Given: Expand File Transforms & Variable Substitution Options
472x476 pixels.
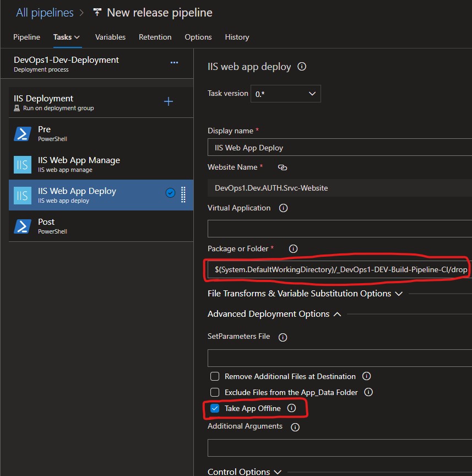Looking at the screenshot, I should [305, 294].
